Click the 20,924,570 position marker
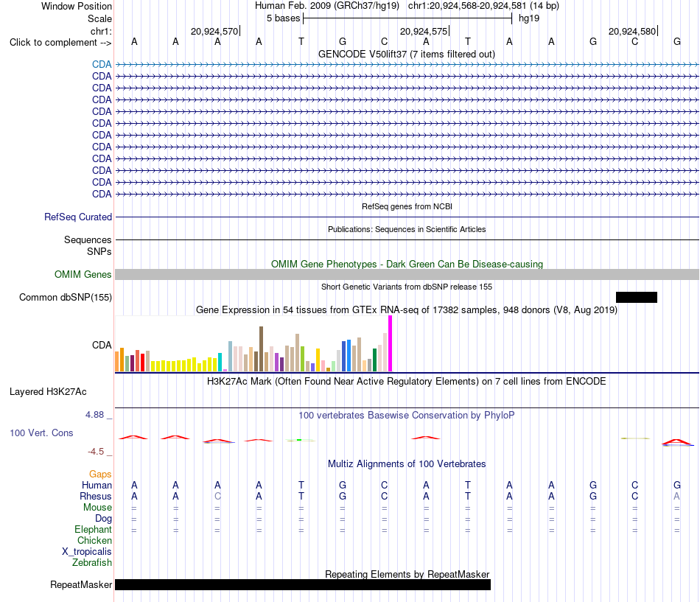 coord(214,31)
